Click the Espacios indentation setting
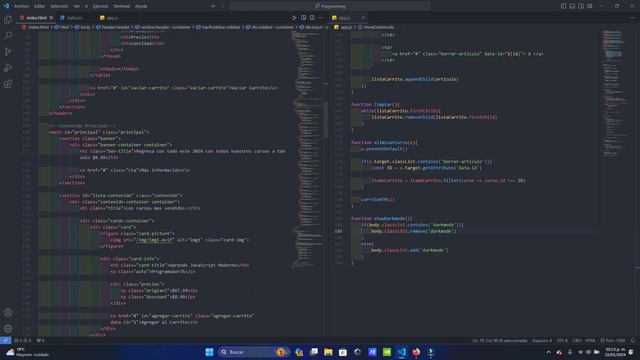The height and width of the screenshot is (360, 640). [x=542, y=340]
